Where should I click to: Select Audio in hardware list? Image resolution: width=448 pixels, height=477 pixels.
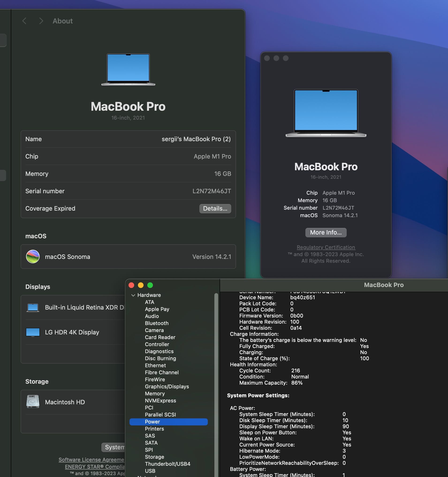[152, 316]
